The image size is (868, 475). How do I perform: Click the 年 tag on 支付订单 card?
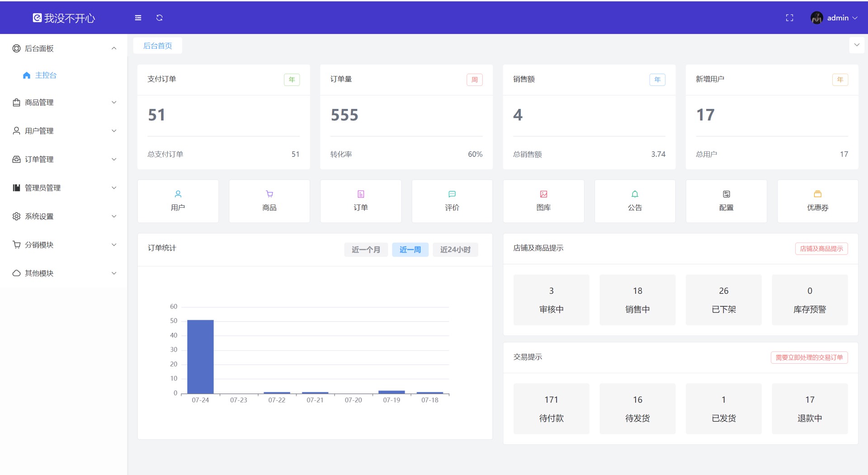click(x=292, y=80)
